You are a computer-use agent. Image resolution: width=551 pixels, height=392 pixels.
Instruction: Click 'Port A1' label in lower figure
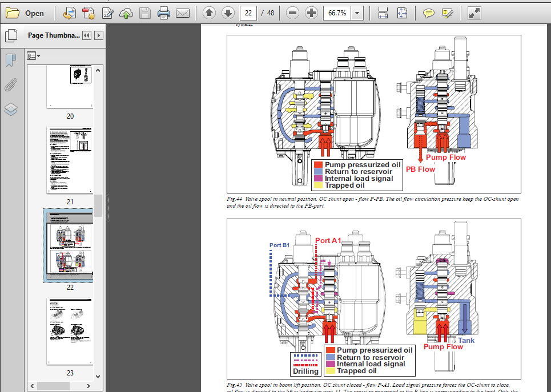tap(328, 241)
